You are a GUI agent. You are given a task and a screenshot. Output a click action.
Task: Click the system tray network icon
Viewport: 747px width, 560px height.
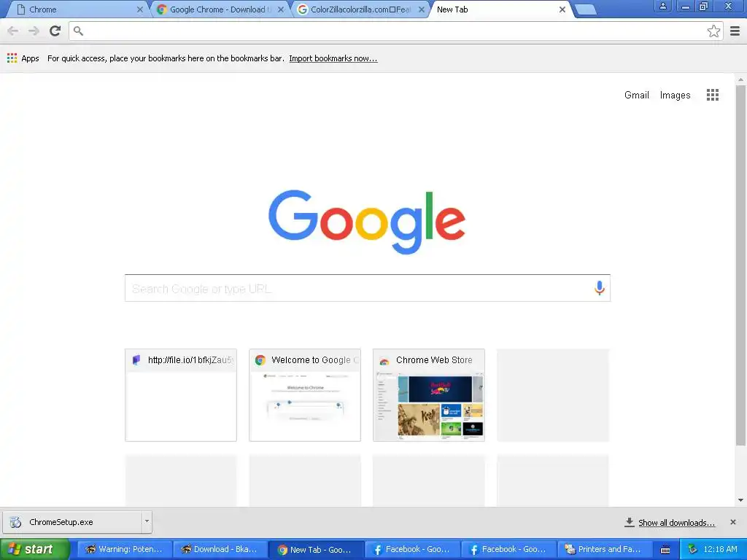[692, 549]
